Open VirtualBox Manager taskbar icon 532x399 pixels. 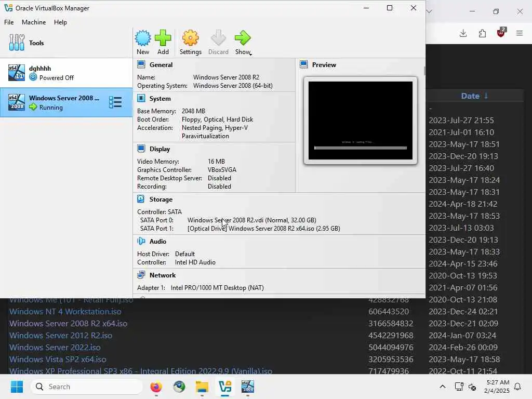tap(225, 387)
